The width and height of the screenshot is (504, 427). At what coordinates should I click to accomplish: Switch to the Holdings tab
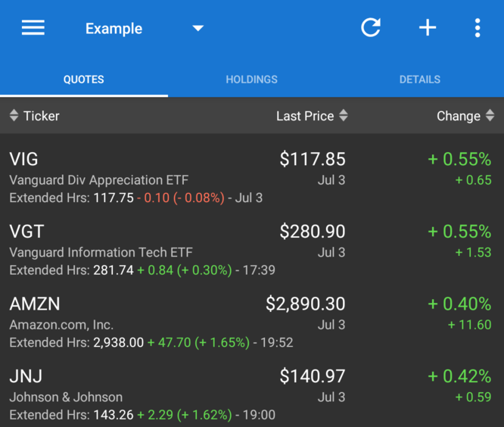(251, 79)
